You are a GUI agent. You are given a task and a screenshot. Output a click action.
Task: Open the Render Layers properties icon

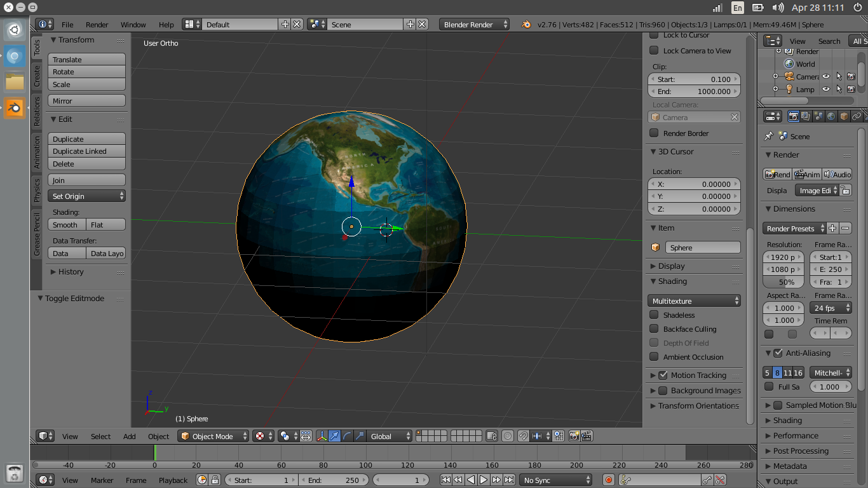click(805, 116)
